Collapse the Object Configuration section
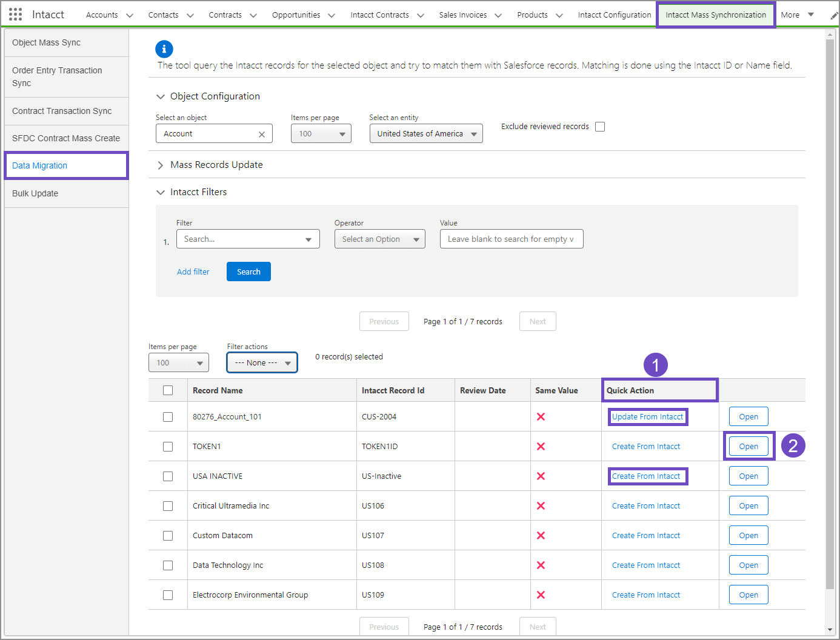 pyautogui.click(x=161, y=96)
